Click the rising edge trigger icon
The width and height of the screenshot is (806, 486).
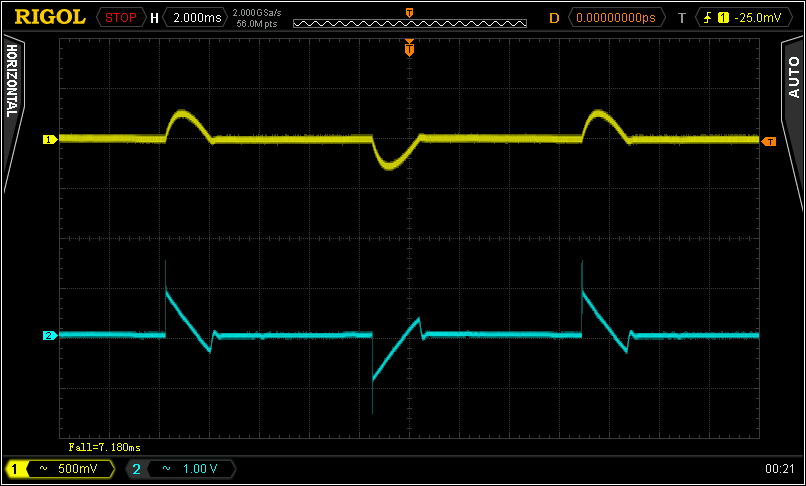pyautogui.click(x=708, y=18)
